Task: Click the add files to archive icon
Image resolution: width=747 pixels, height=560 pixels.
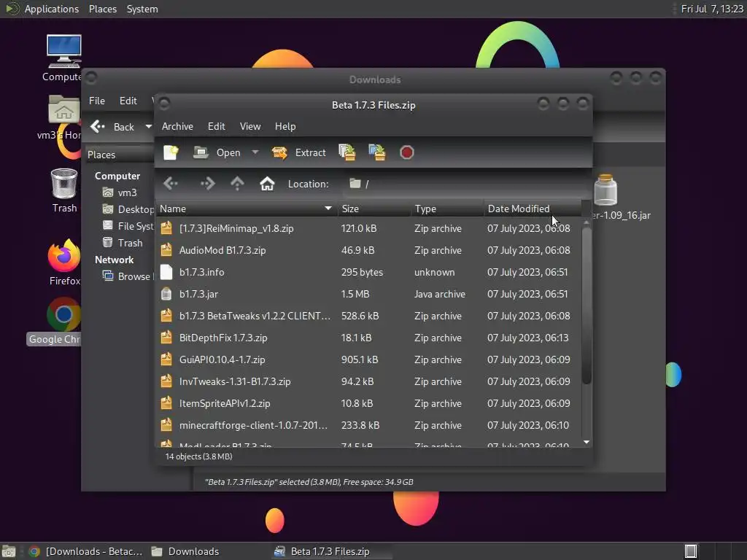Action: click(x=347, y=152)
